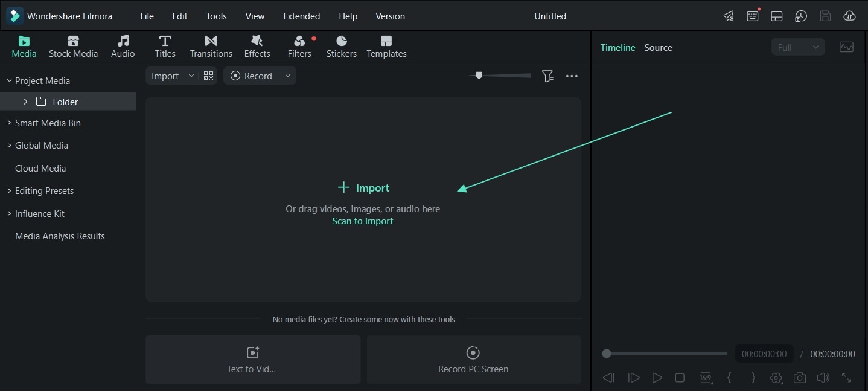
Task: Open the Help menu
Action: pos(348,16)
